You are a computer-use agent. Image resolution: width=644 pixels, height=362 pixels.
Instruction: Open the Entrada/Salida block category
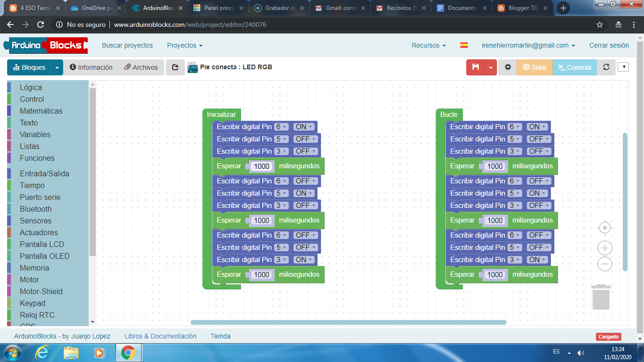(44, 173)
